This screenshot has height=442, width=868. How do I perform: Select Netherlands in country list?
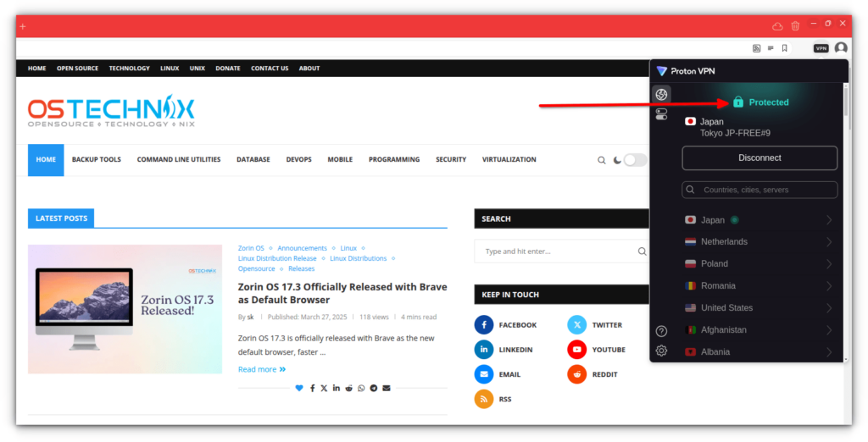click(759, 241)
